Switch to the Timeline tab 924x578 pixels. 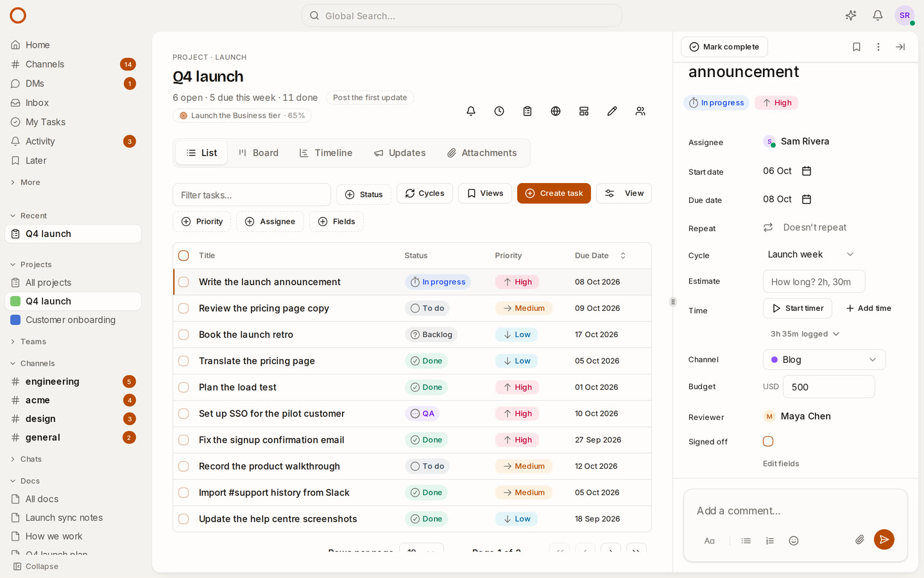(x=326, y=153)
